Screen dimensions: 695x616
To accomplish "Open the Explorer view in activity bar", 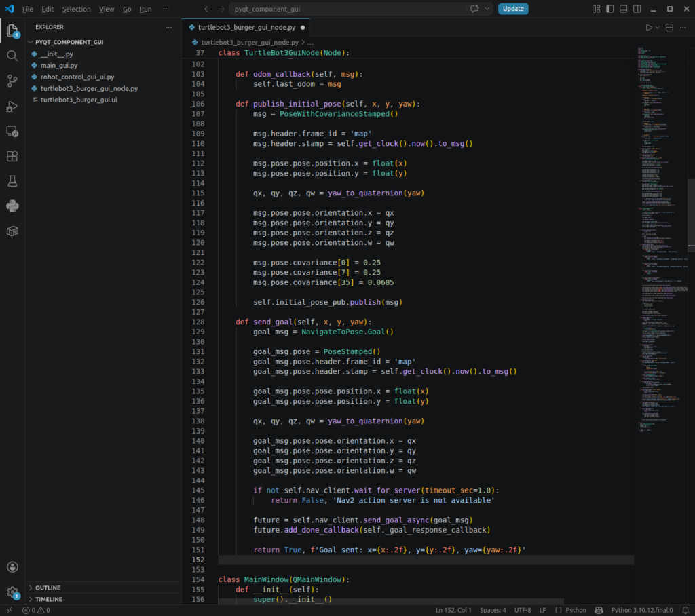I will pyautogui.click(x=12, y=31).
